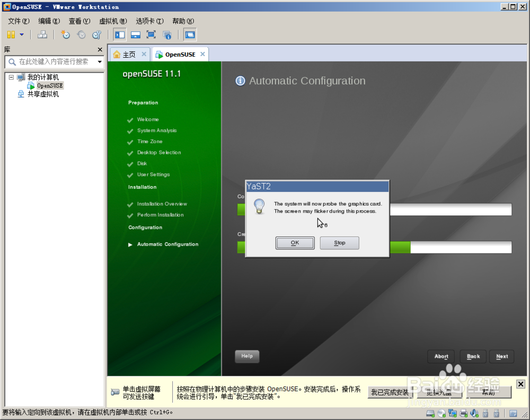Click the Automatic Configuration info icon
The image size is (530, 420).
click(x=240, y=81)
